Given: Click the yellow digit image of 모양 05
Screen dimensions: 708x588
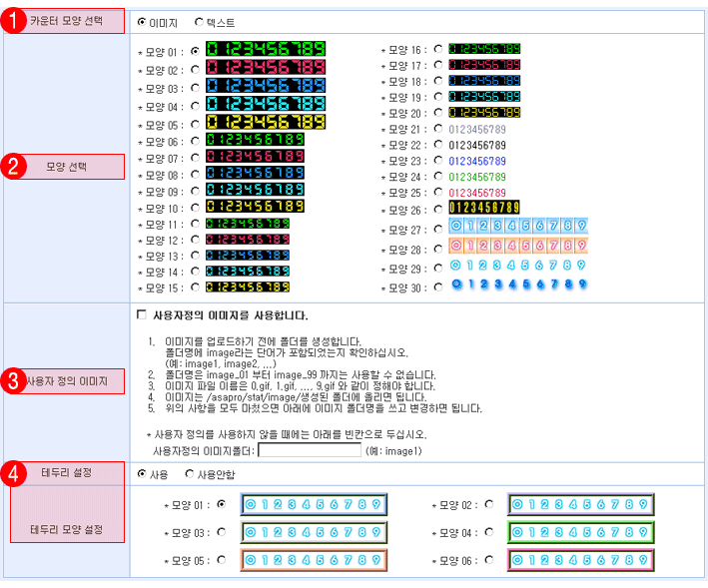Looking at the screenshot, I should tap(265, 123).
